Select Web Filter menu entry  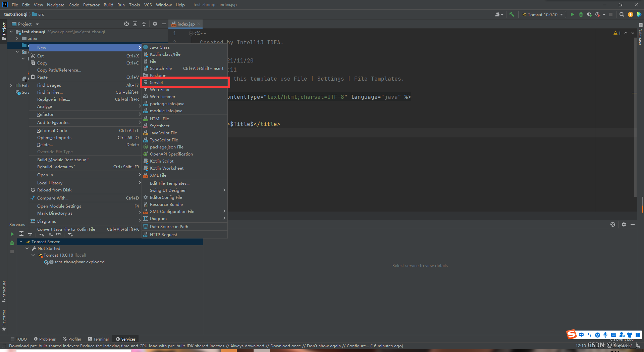pos(184,89)
